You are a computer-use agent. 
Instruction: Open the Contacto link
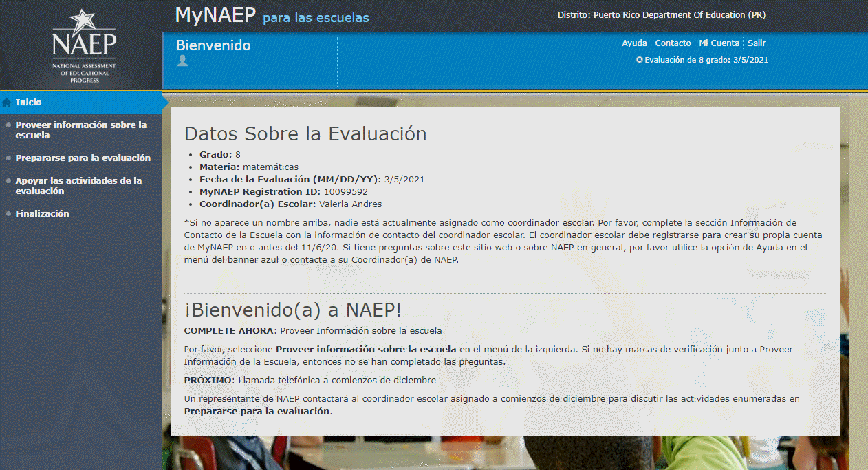[x=673, y=43]
